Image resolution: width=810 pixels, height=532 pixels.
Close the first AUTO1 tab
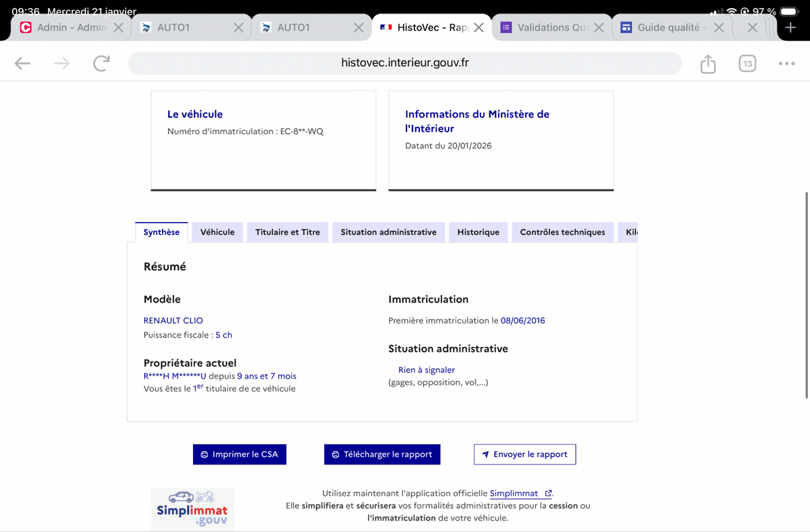(x=238, y=28)
